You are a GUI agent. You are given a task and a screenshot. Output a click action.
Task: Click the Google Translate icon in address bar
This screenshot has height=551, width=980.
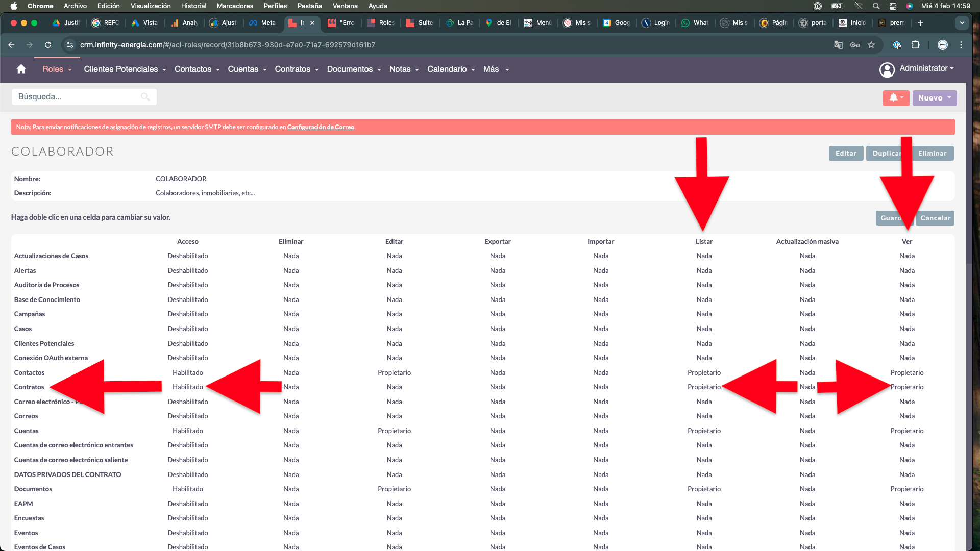click(838, 45)
